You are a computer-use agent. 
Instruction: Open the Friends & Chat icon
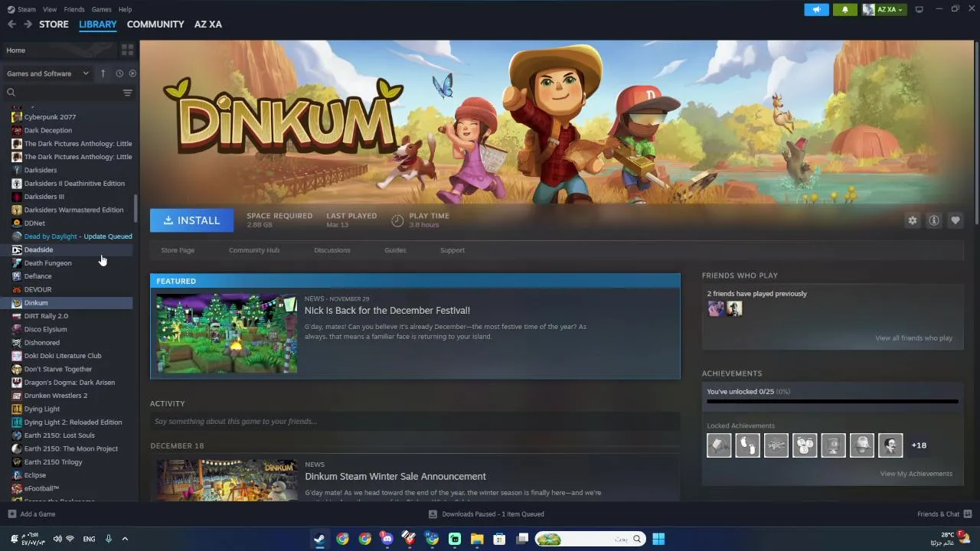pyautogui.click(x=968, y=514)
